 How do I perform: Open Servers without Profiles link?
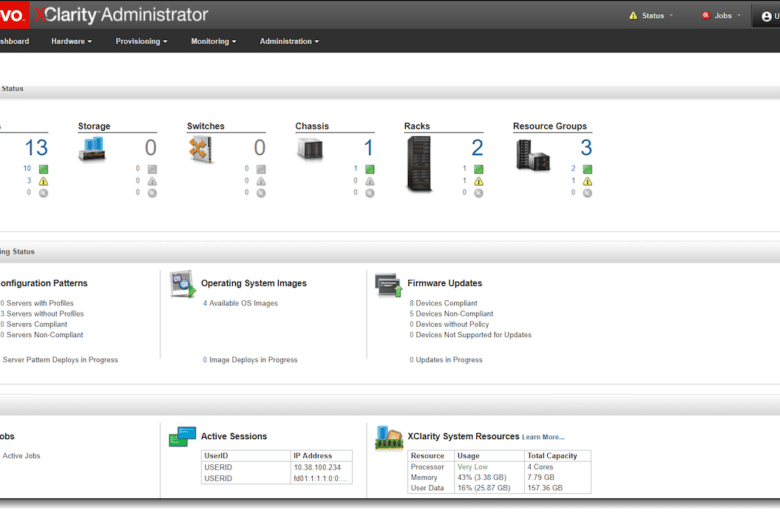[x=42, y=313]
